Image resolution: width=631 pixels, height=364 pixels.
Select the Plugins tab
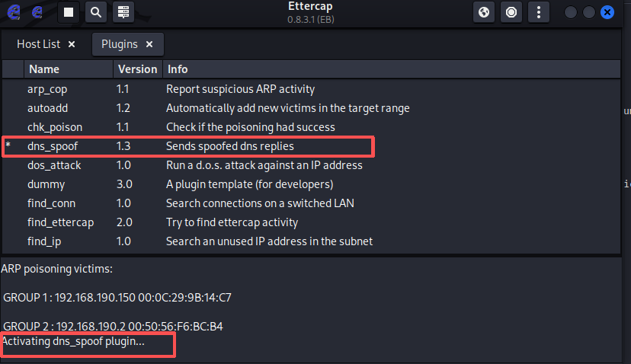coord(120,44)
